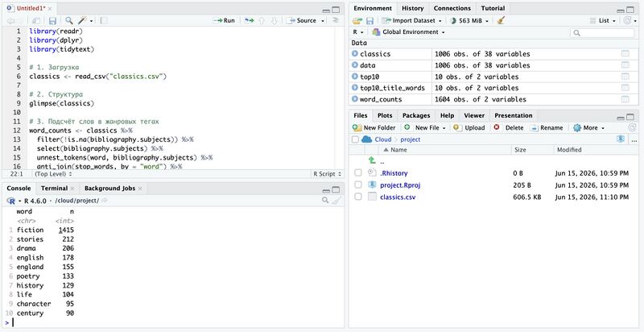Viewport: 644px width, 332px height.
Task: Go to previous section with the up arrow
Action: [x=261, y=20]
